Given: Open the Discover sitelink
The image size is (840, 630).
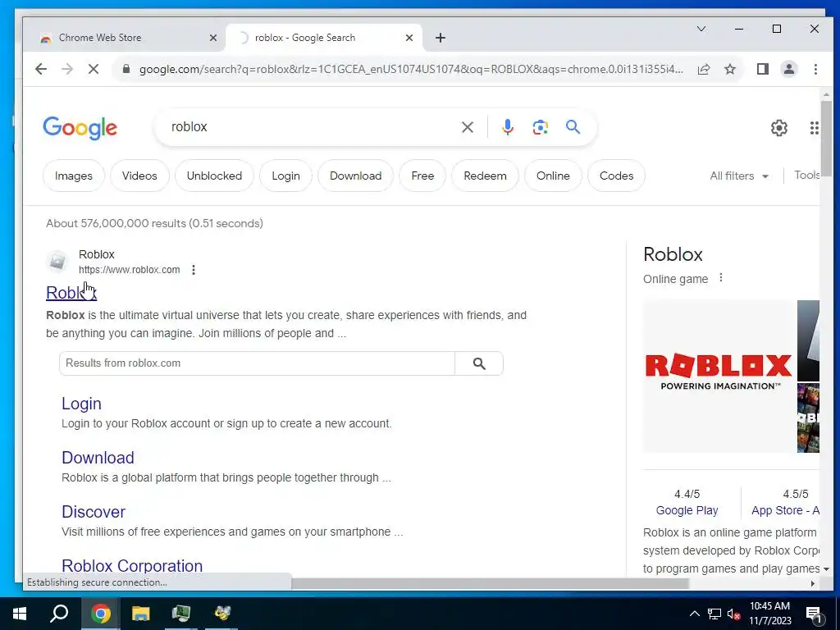Looking at the screenshot, I should [x=94, y=512].
